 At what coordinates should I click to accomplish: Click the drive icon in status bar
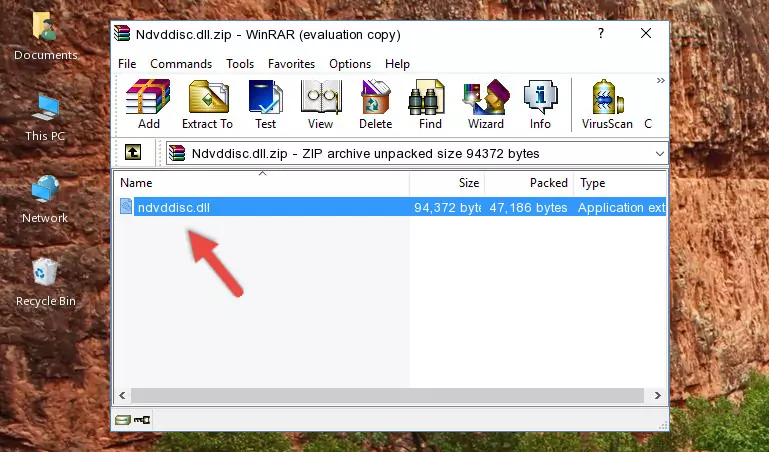pos(123,420)
